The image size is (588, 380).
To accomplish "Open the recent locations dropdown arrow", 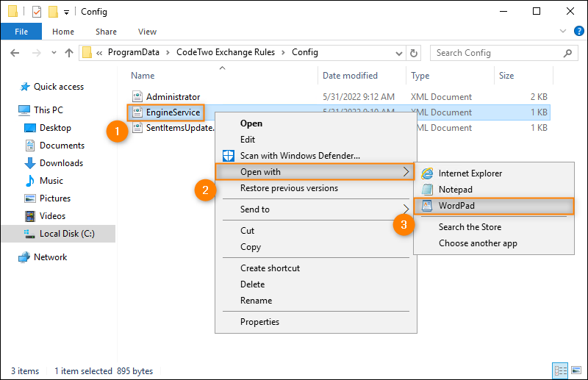I will (54, 53).
